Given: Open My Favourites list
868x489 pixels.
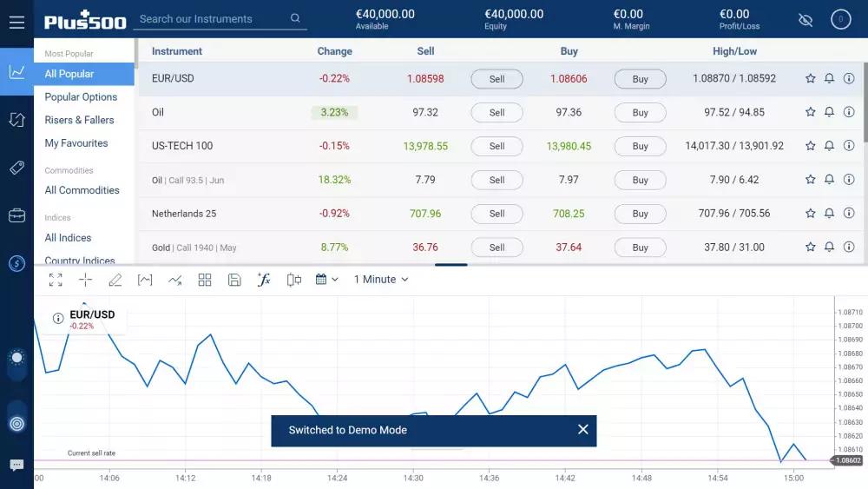Looking at the screenshot, I should (x=76, y=143).
